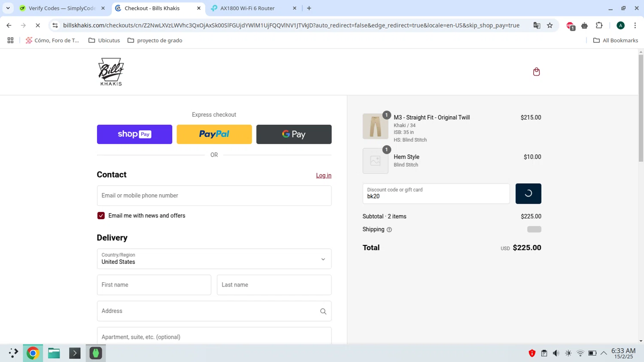Open Chrome from the taskbar
This screenshot has width=644, height=362.
[x=33, y=353]
